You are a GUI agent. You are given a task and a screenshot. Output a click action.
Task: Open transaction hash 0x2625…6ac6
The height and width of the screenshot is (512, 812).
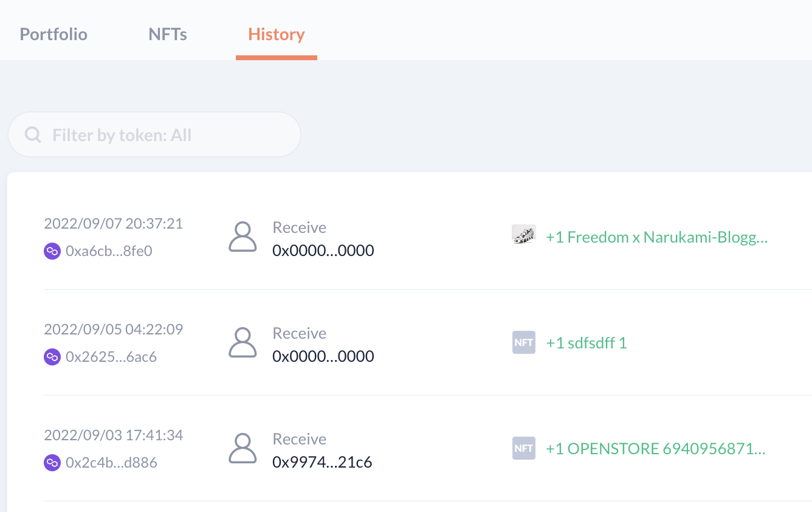(x=111, y=357)
